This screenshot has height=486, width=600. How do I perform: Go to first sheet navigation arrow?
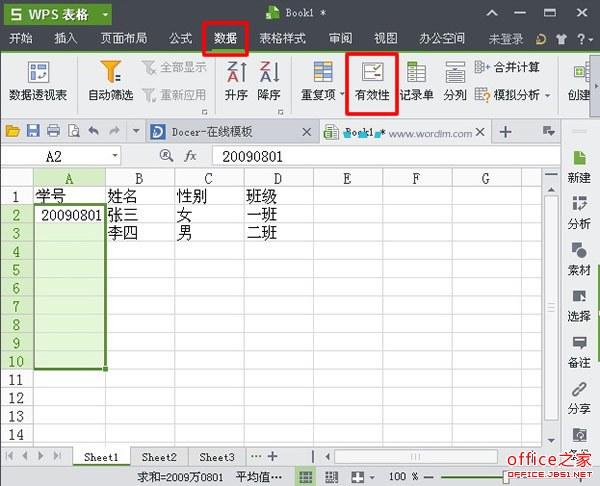(10, 456)
